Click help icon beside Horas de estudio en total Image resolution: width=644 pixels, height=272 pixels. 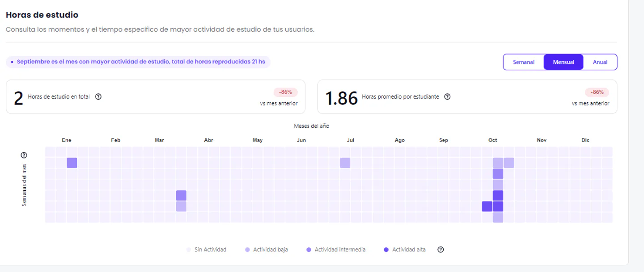pos(98,96)
